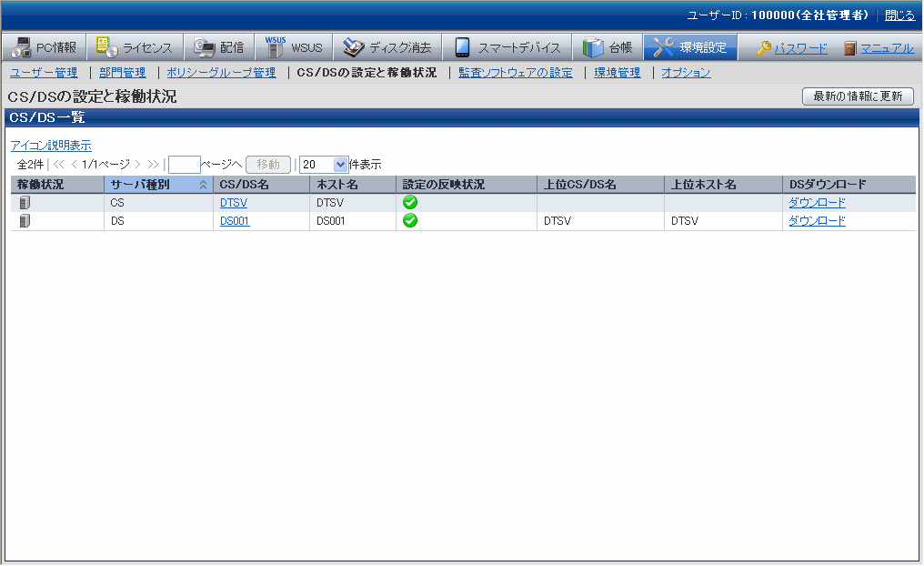Click the last-page double-arrow icon

pyautogui.click(x=153, y=165)
